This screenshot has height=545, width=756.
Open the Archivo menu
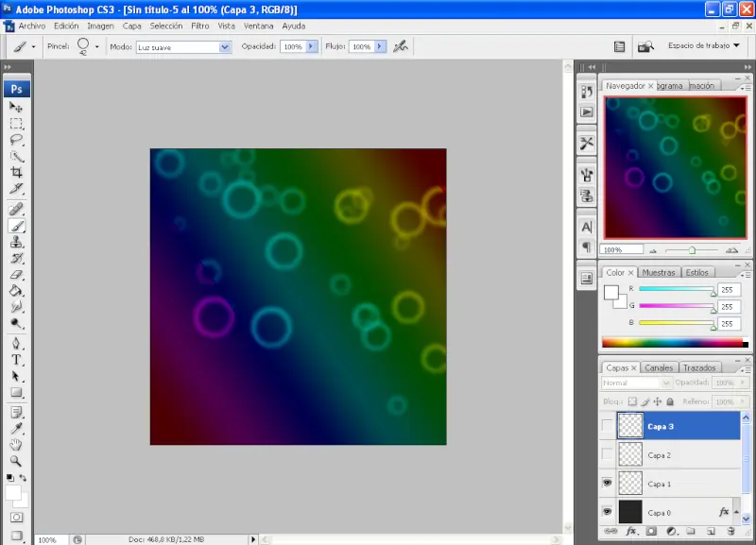tap(32, 26)
